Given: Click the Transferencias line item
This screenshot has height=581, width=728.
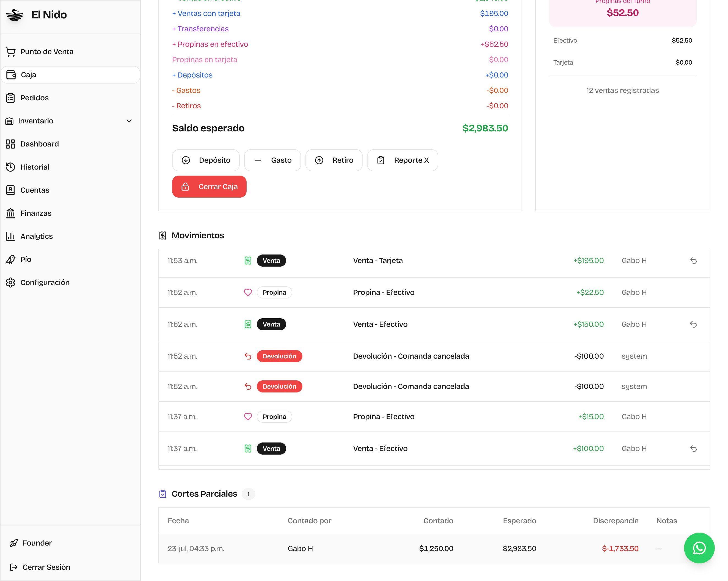Looking at the screenshot, I should click(340, 29).
